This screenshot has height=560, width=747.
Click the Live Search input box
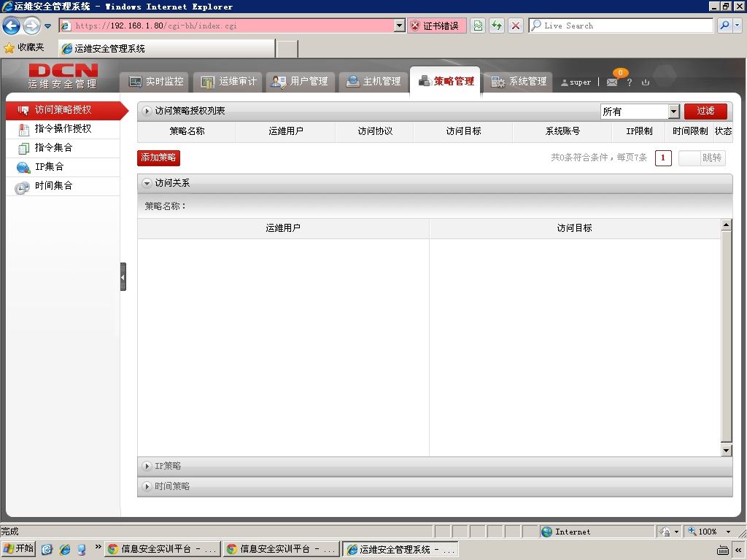(621, 26)
